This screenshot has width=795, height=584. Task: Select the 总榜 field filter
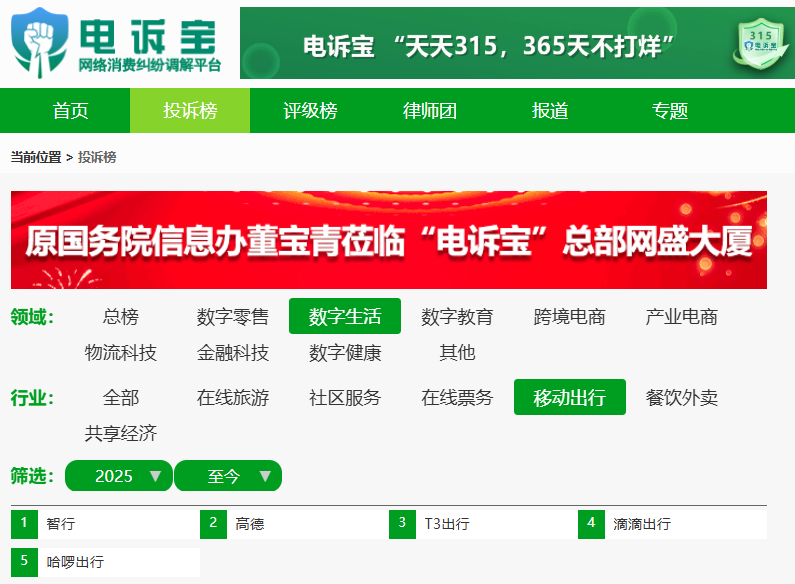click(121, 317)
